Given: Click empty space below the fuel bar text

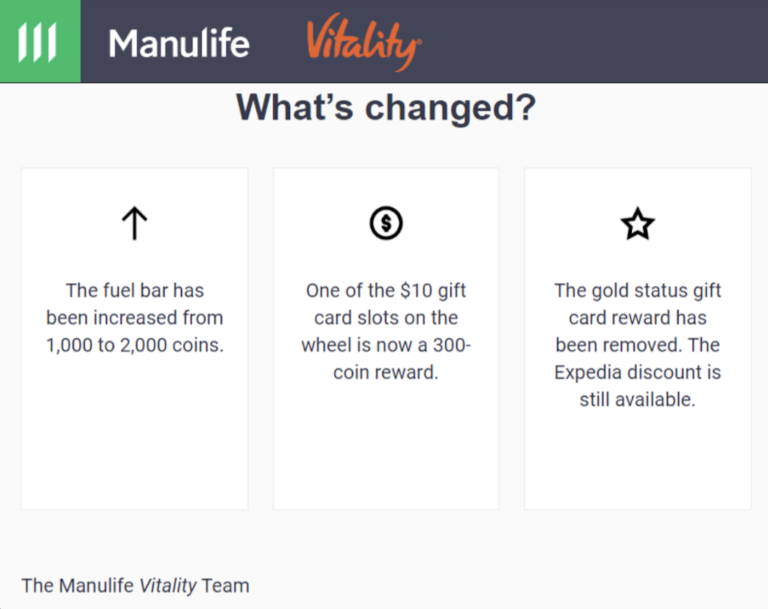Looking at the screenshot, I should coord(134,440).
